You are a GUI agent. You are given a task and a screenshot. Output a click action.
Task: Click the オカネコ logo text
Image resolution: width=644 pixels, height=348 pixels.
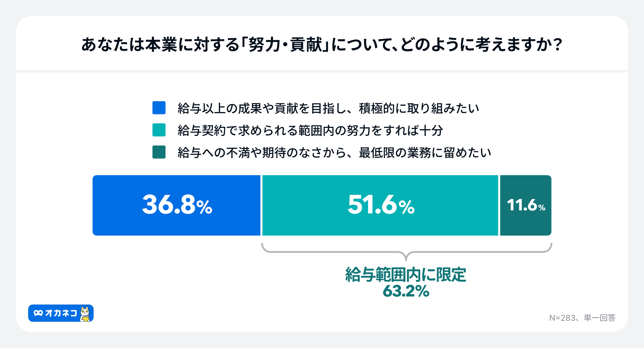(x=61, y=313)
